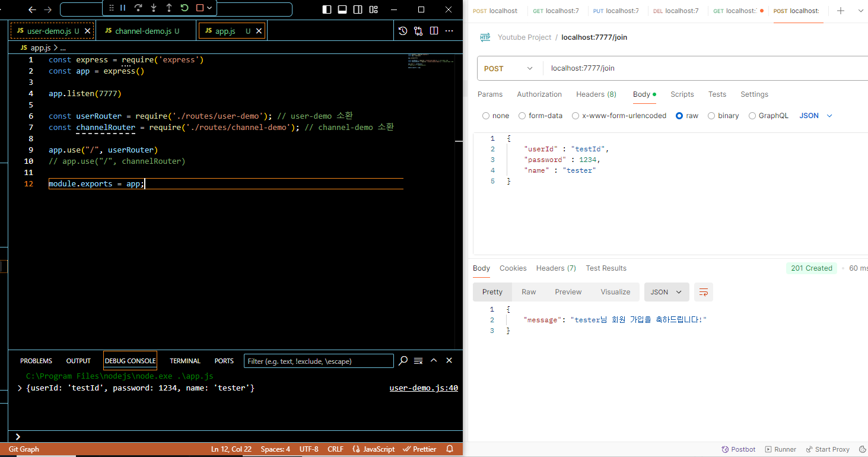Click the Step Over debug icon
Screen dimensions: 868x457
[138, 8]
